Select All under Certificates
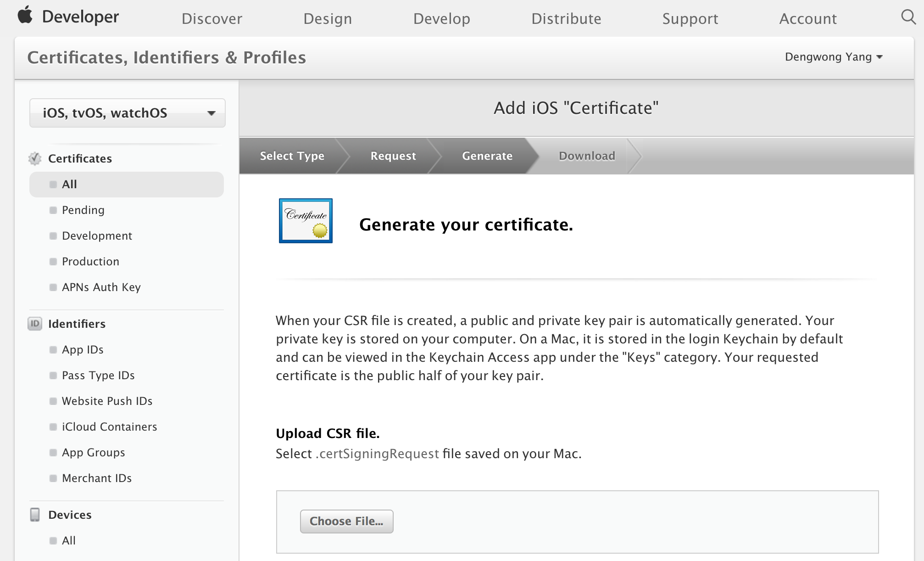Screen dimensions: 924x561 coord(127,185)
